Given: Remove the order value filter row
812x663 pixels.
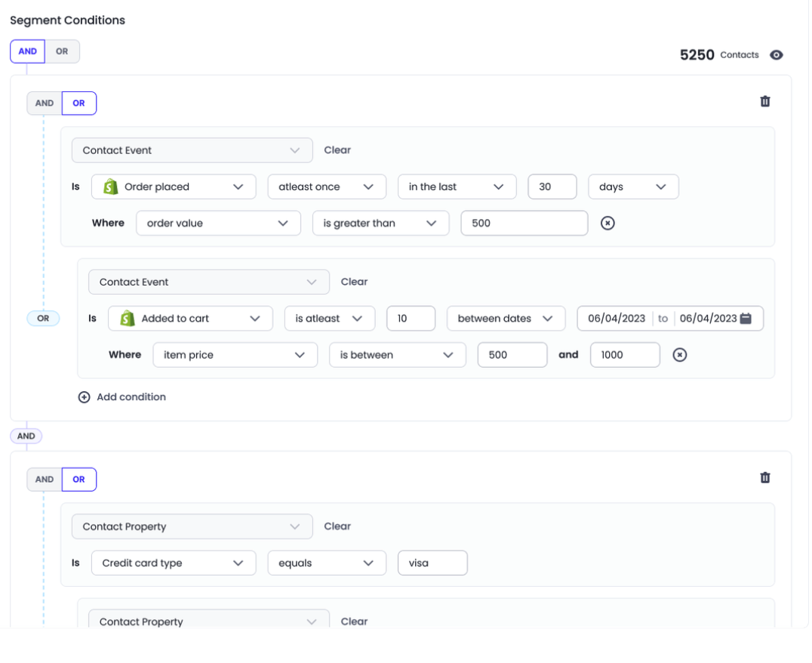Looking at the screenshot, I should click(607, 223).
